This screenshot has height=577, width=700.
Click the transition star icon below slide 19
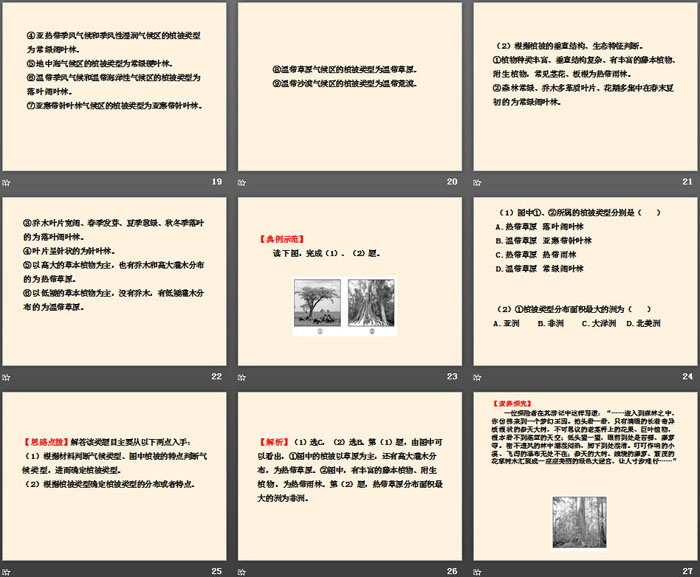[x=7, y=182]
